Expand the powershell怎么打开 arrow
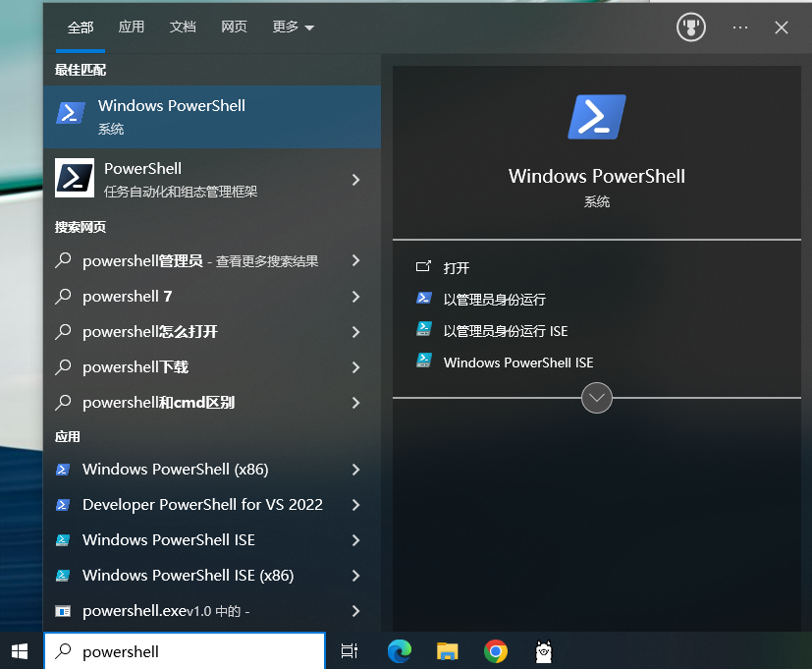Screen dimensions: 812x669 pyautogui.click(x=355, y=332)
